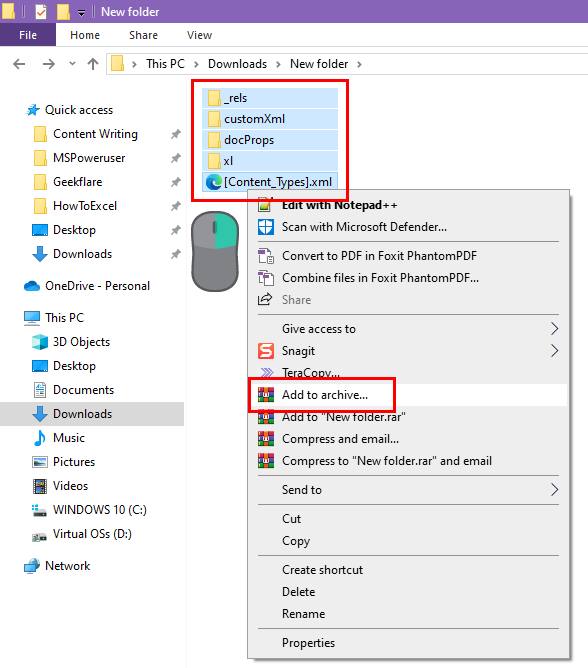Open Virtual OSs (D:) drive
The height and width of the screenshot is (668, 588).
coord(92,534)
